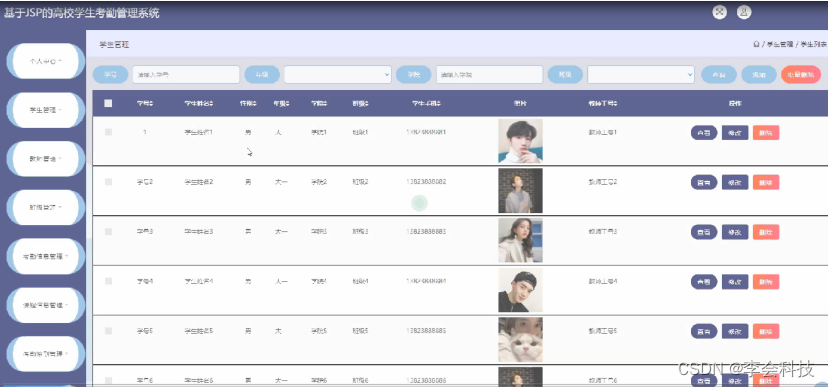Sort table by 性别 column arrow

(x=255, y=103)
